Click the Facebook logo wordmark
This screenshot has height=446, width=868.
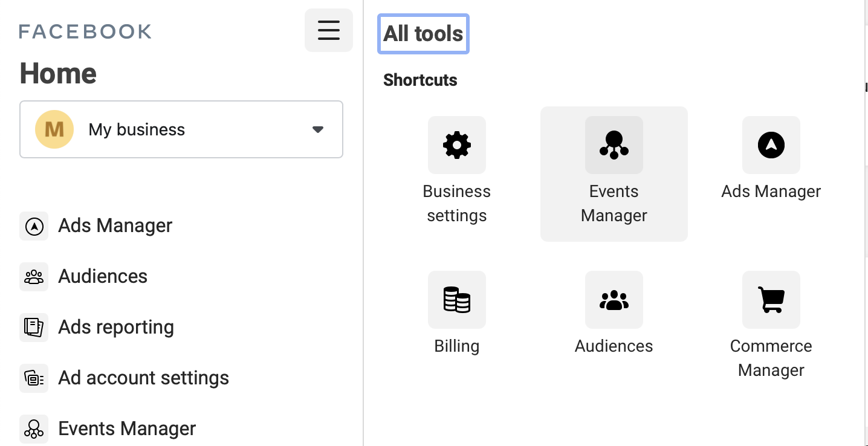85,31
